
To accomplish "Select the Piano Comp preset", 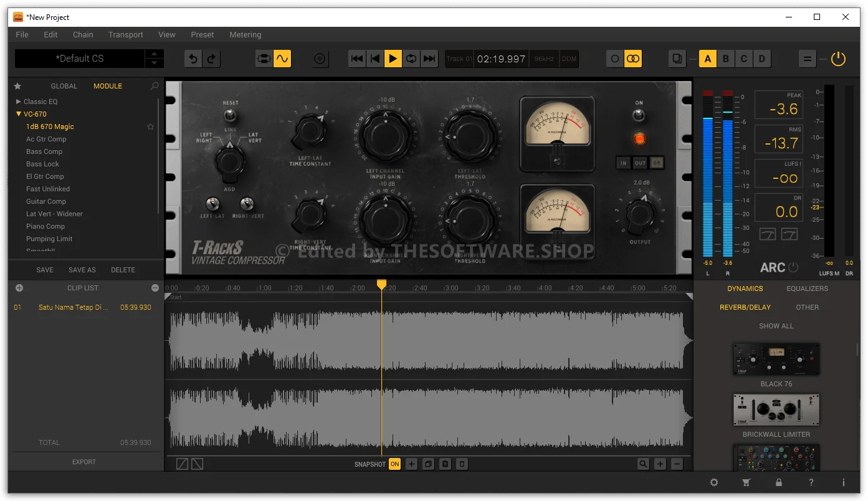I will (45, 226).
